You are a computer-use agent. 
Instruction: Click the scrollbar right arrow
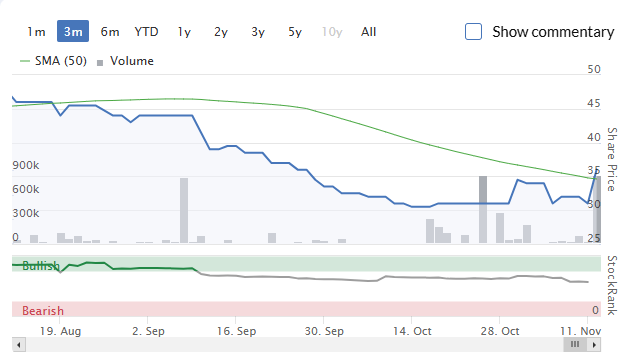click(x=594, y=344)
